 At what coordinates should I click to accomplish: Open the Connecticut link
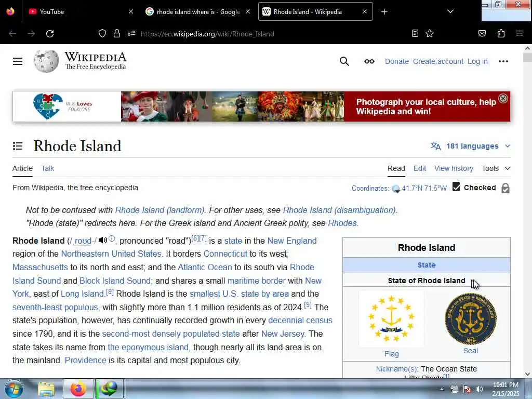[225, 254]
